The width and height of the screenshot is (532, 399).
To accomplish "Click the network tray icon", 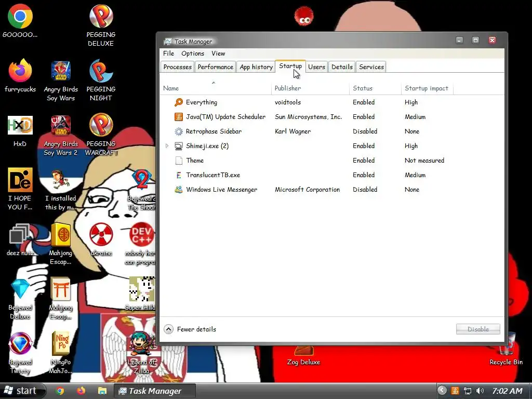I will [x=468, y=391].
